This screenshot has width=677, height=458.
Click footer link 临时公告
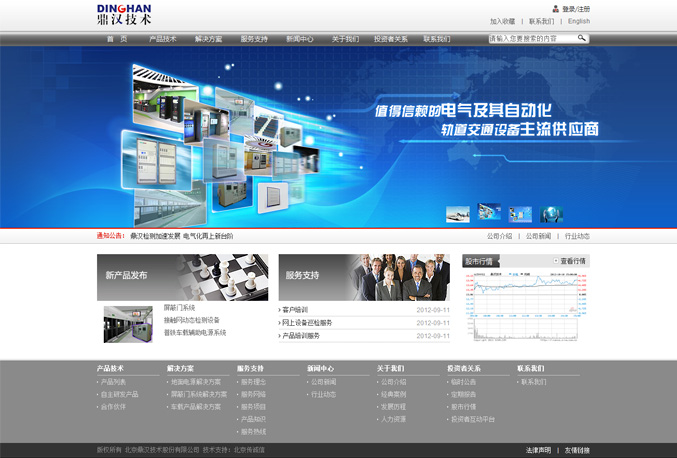pos(464,382)
